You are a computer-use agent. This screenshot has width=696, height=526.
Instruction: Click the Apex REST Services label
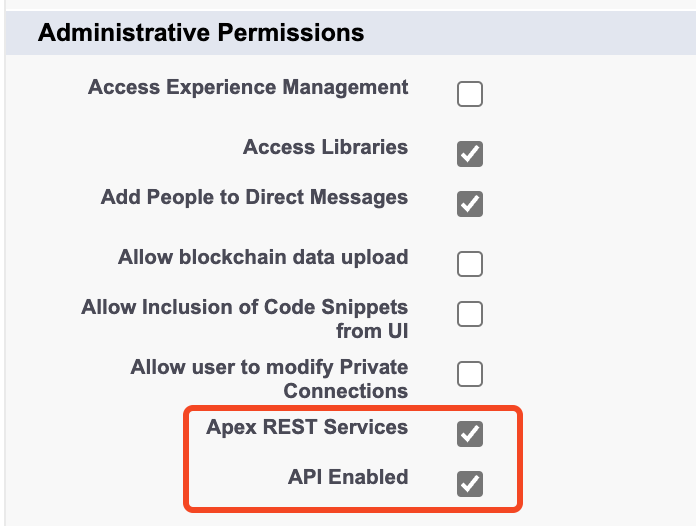[307, 427]
